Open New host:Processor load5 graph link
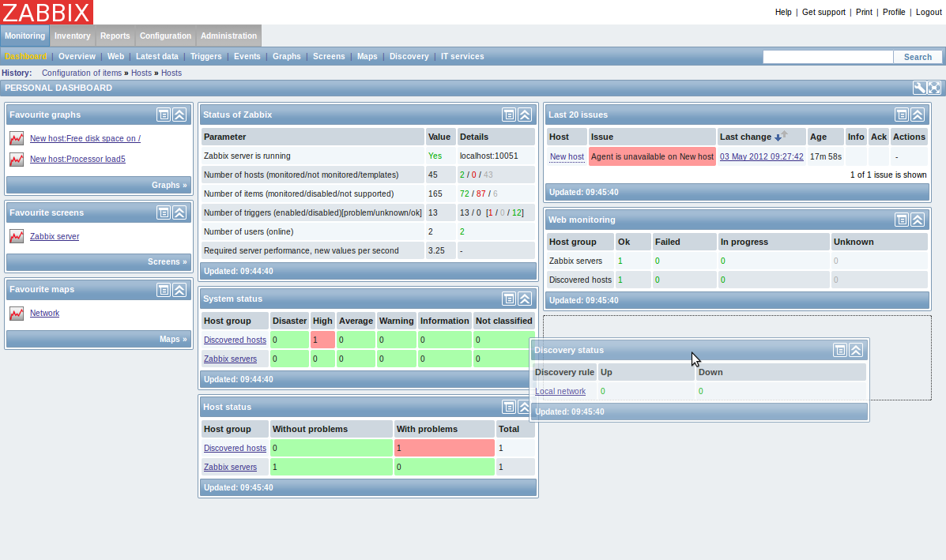This screenshot has width=946, height=560. [x=77, y=159]
